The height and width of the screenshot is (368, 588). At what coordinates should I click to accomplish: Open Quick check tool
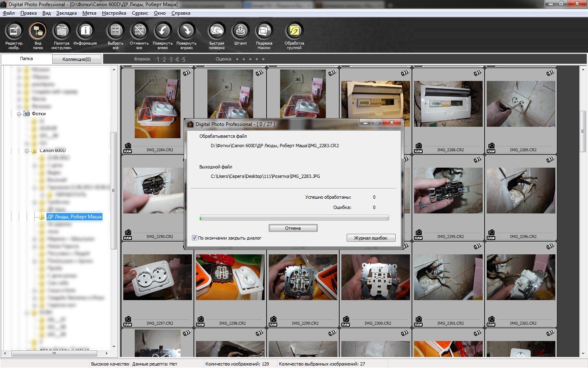pyautogui.click(x=216, y=31)
